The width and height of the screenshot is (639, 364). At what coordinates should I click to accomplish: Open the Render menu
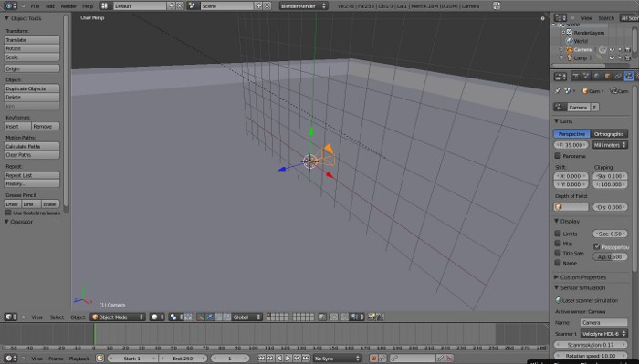pyautogui.click(x=68, y=6)
